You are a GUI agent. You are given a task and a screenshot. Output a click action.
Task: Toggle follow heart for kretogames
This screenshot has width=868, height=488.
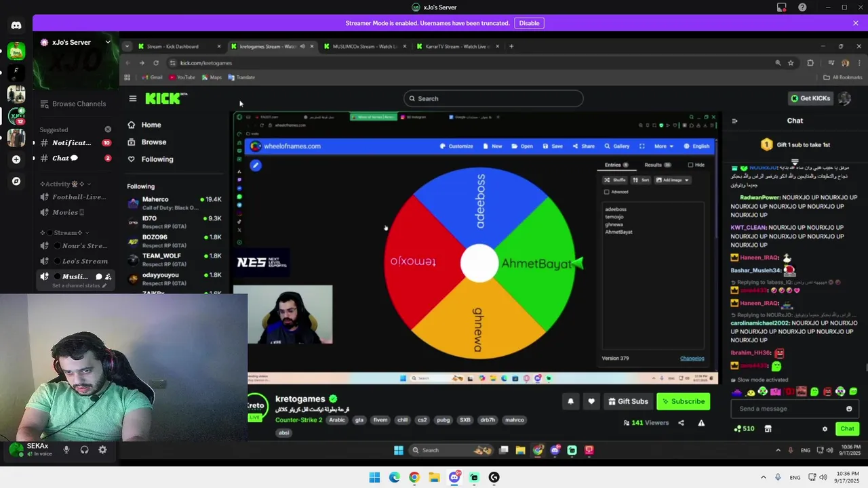[591, 401]
